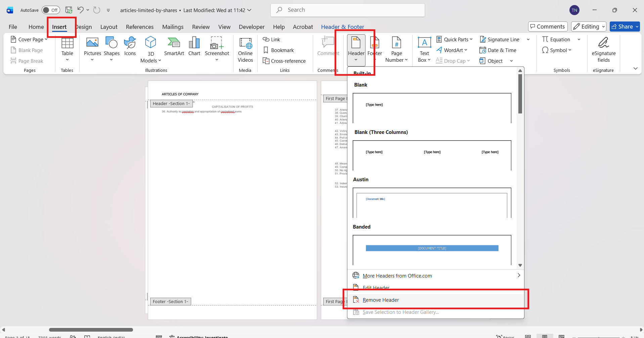Choose Remove Header from the menu

point(435,300)
